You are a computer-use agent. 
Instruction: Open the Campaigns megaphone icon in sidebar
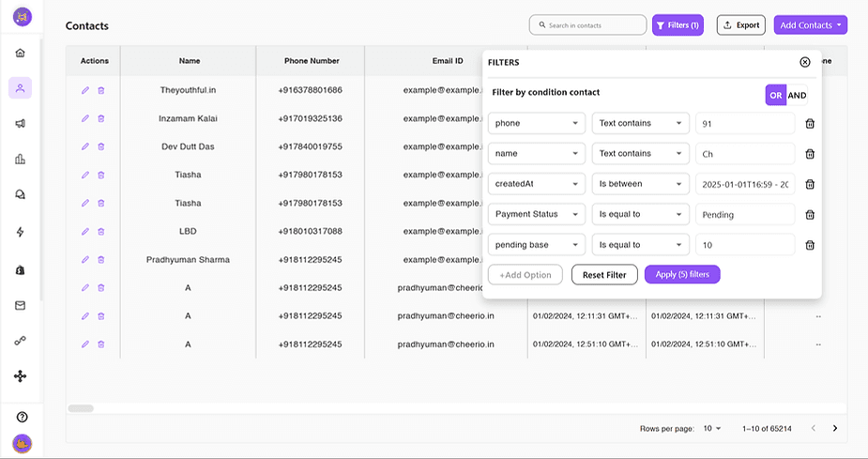click(20, 124)
